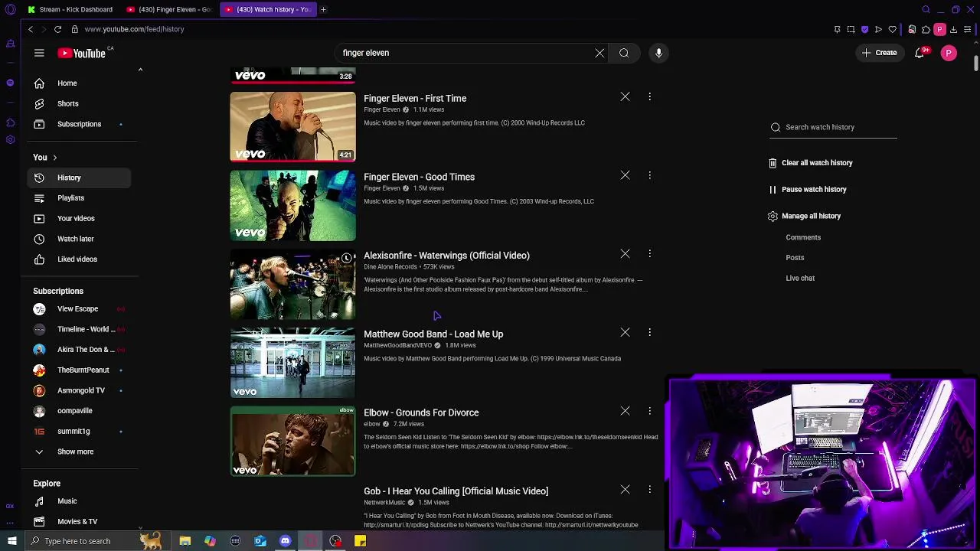Open Discord from taskbar
Screen dimensions: 980x551
point(286,541)
